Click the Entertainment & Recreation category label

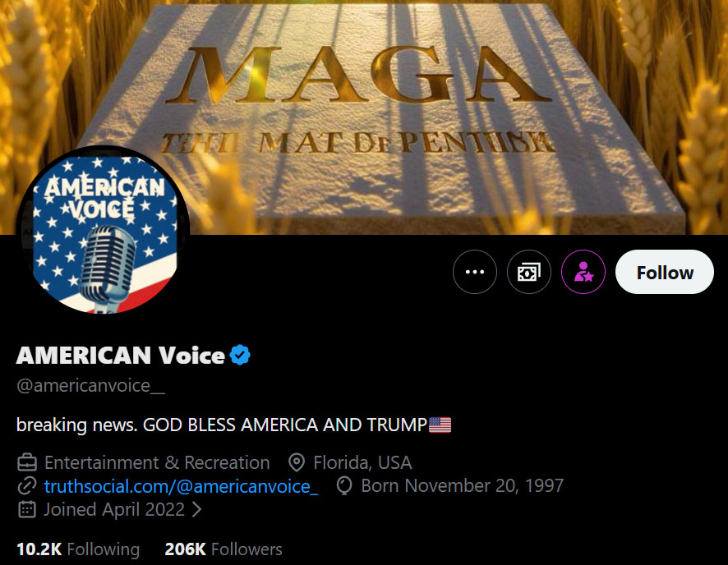click(x=157, y=462)
